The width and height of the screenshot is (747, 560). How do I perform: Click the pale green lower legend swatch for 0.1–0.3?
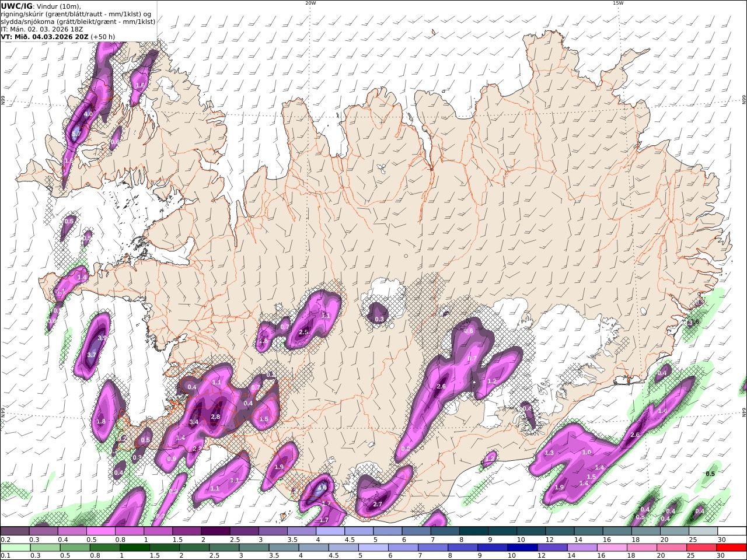pos(15,547)
